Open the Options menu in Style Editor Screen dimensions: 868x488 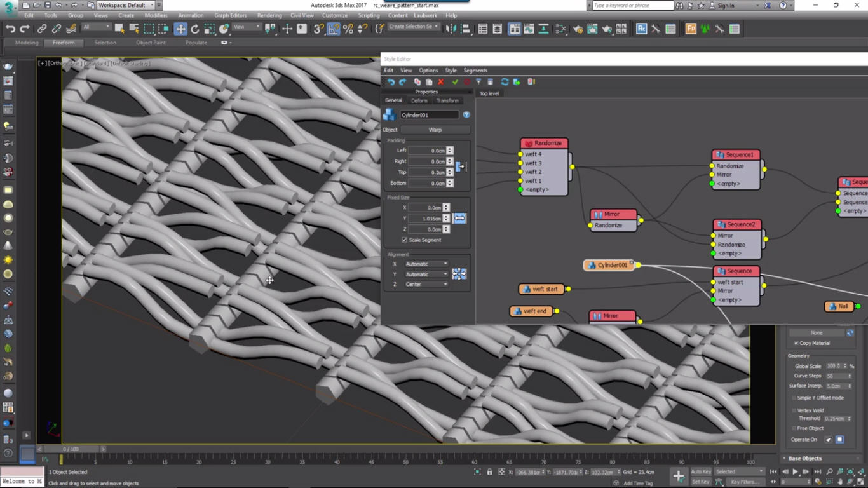click(x=429, y=70)
